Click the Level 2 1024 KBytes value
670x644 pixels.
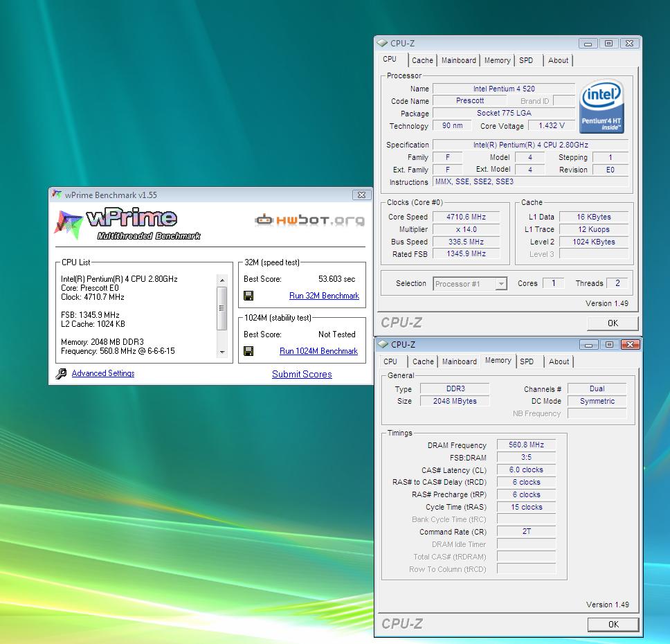pos(594,242)
